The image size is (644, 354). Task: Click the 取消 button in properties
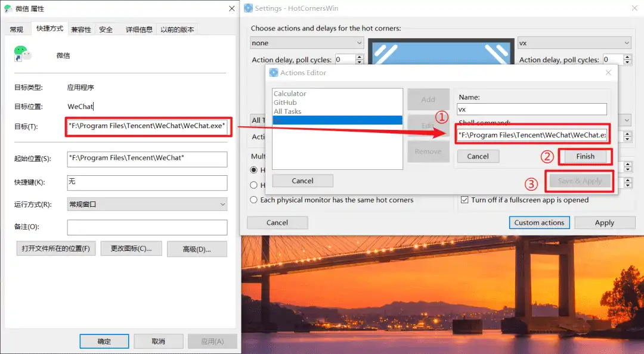click(158, 341)
